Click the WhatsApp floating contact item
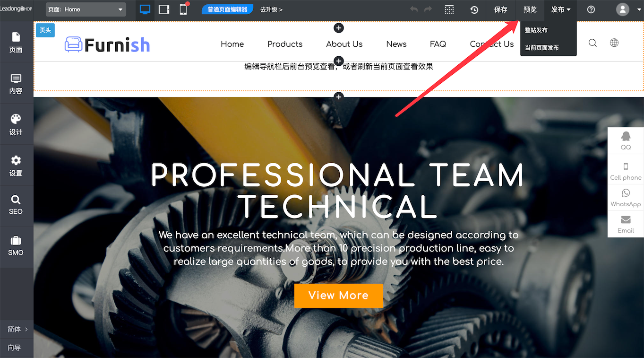This screenshot has width=644, height=358. click(x=626, y=198)
